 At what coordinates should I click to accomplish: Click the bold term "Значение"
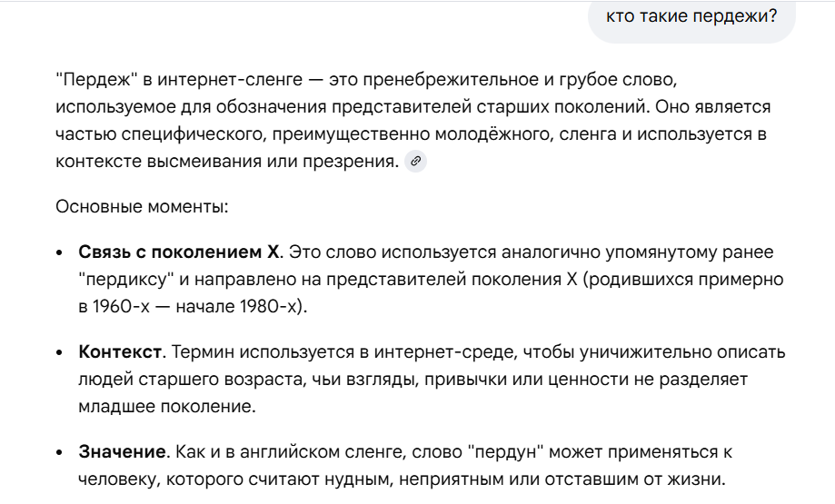(121, 451)
